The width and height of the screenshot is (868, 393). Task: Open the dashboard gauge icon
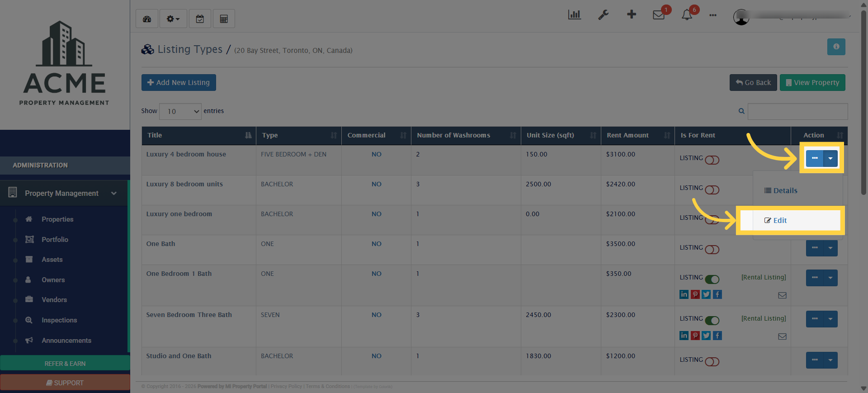[x=147, y=19]
